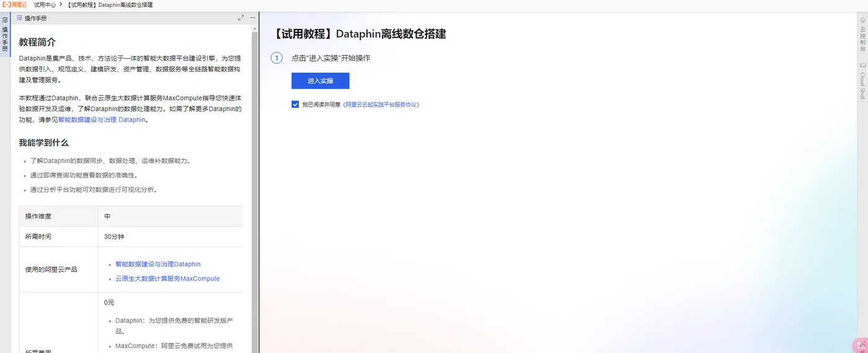Click the 所需时间 table cell
The height and width of the screenshot is (353, 868).
coord(58,237)
